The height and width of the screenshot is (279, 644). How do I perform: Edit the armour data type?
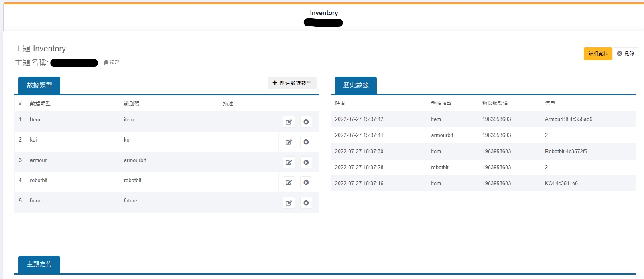(x=289, y=162)
